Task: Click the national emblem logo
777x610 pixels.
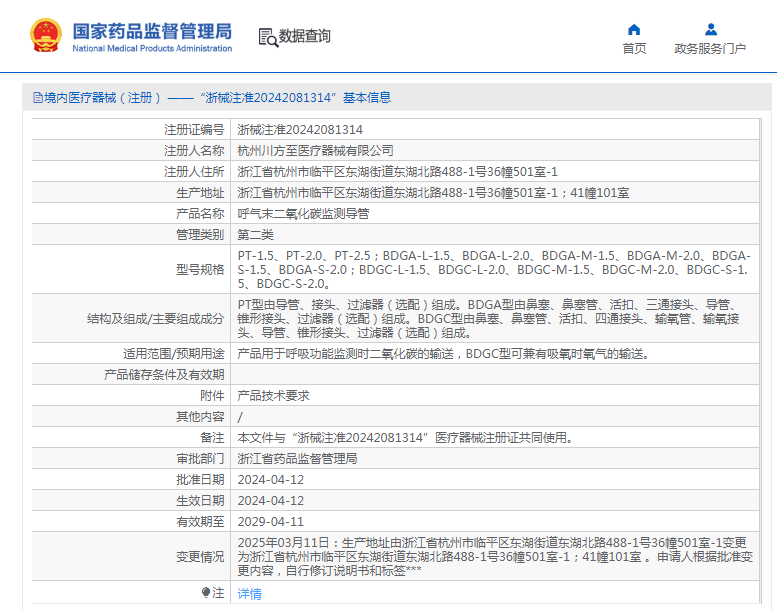Action: 46,35
